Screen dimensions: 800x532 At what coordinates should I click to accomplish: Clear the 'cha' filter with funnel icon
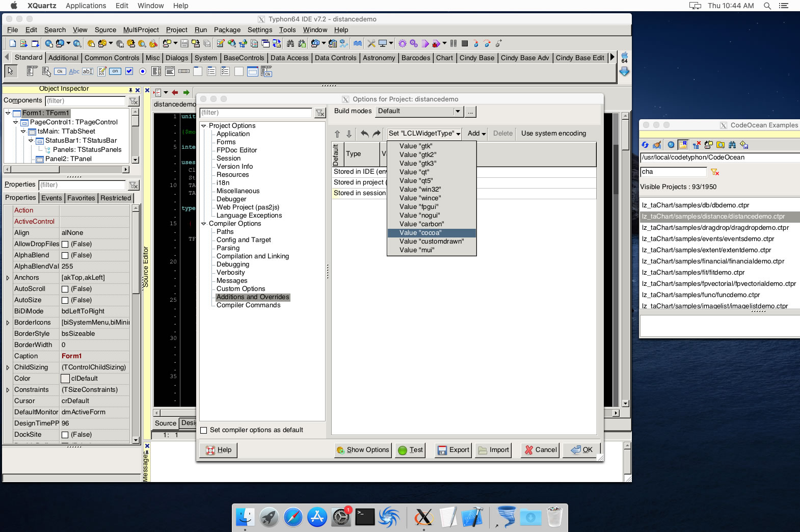click(x=715, y=172)
